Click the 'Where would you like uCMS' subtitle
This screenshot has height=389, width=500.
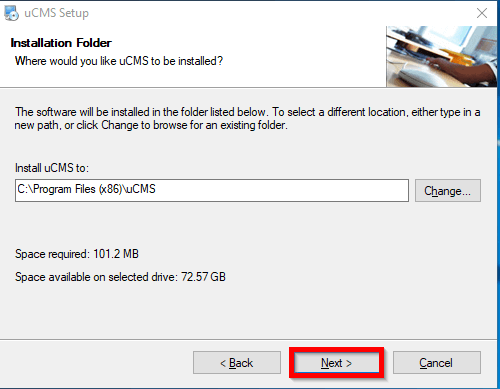119,61
